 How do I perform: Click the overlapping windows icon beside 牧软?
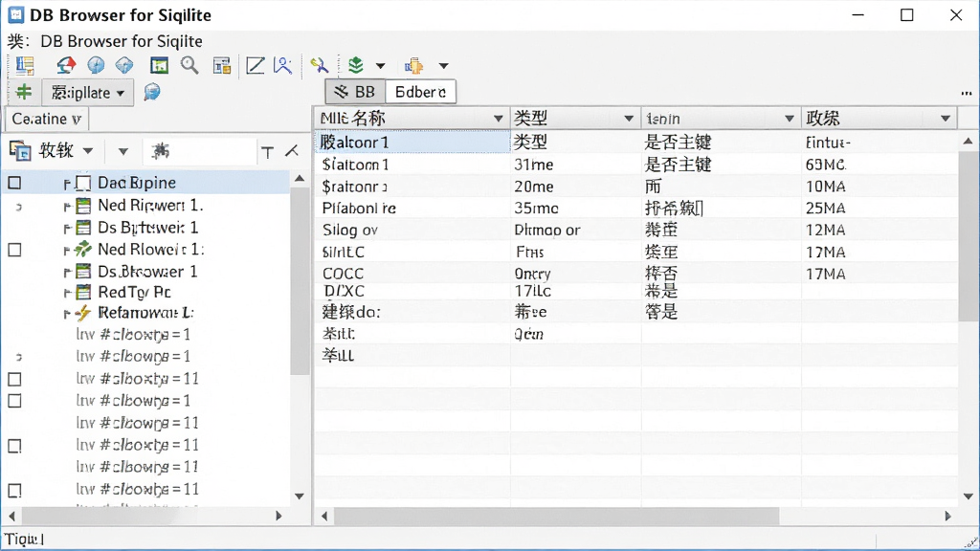pyautogui.click(x=20, y=150)
